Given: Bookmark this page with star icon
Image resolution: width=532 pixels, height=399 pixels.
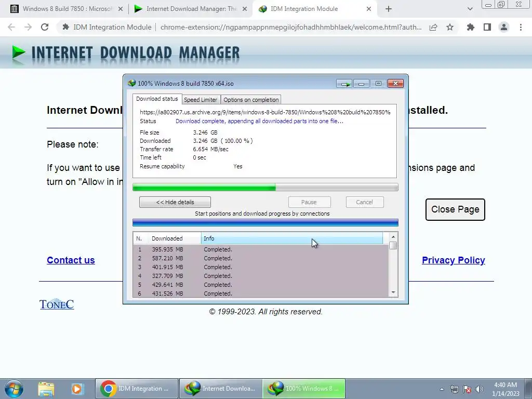Looking at the screenshot, I should coord(450,27).
